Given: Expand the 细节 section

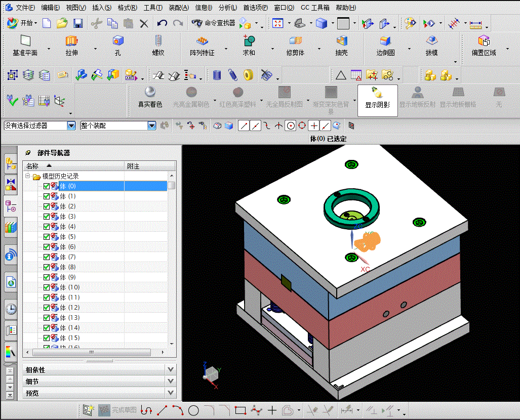Looking at the screenshot, I should (x=170, y=381).
